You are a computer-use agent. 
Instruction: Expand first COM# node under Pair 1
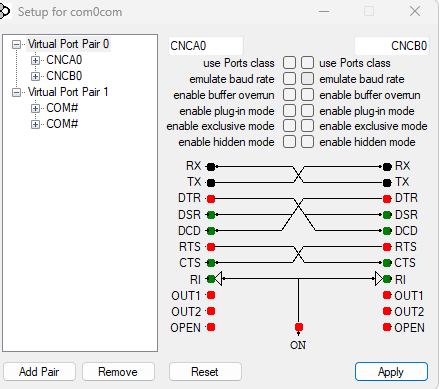point(35,108)
